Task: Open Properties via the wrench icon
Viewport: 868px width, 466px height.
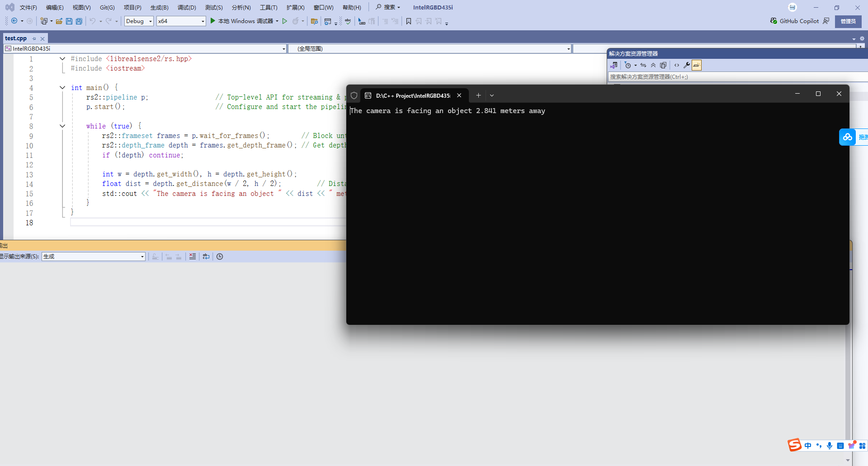Action: (x=687, y=65)
